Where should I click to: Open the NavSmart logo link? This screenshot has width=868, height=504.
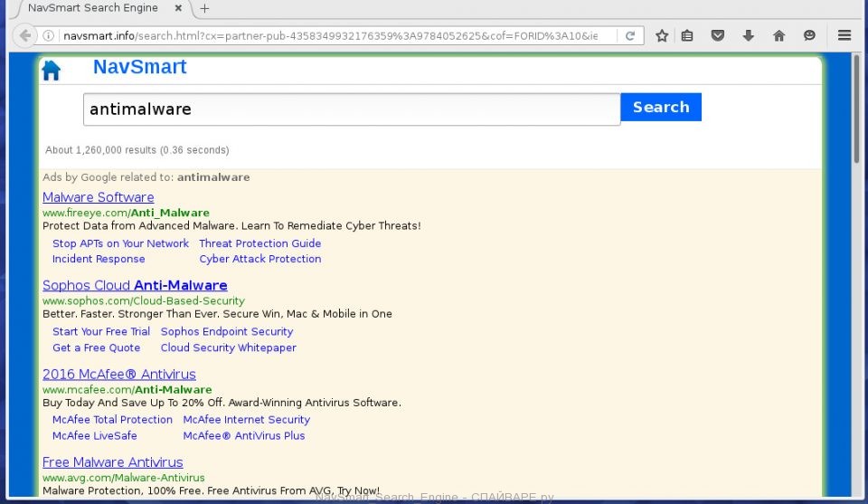tap(139, 67)
